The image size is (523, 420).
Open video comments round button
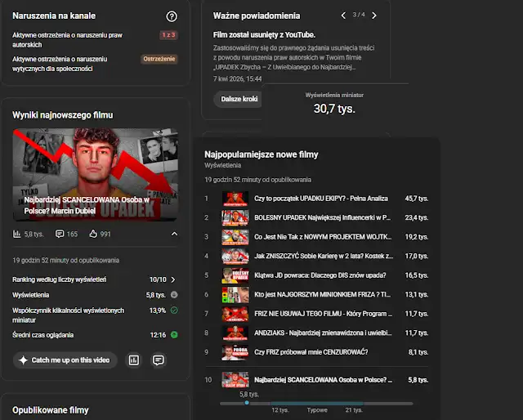click(158, 360)
